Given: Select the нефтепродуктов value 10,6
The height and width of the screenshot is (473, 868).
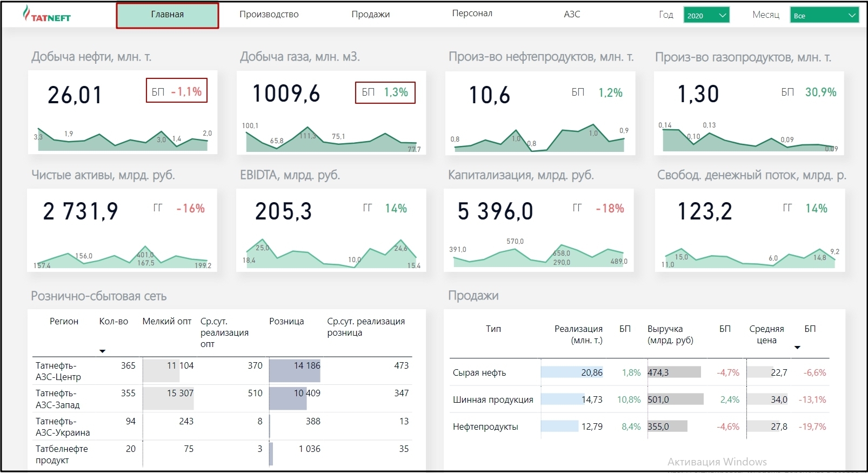Looking at the screenshot, I should click(489, 95).
